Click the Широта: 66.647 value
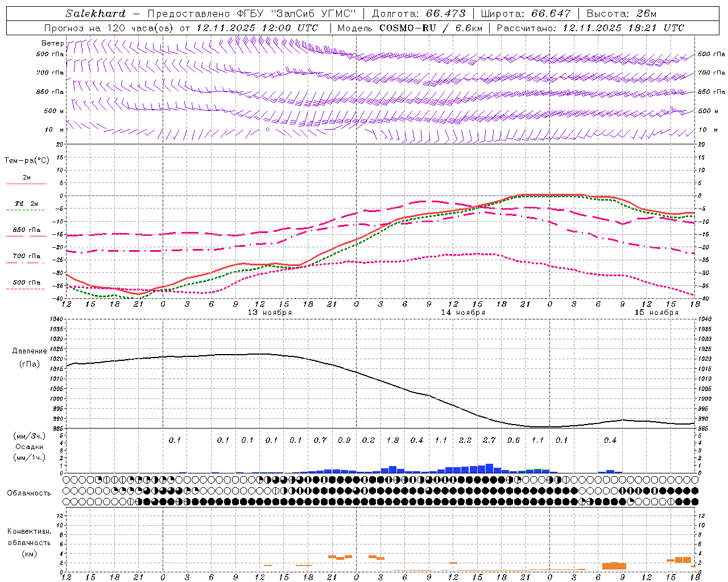This screenshot has height=582, width=728. (x=526, y=14)
